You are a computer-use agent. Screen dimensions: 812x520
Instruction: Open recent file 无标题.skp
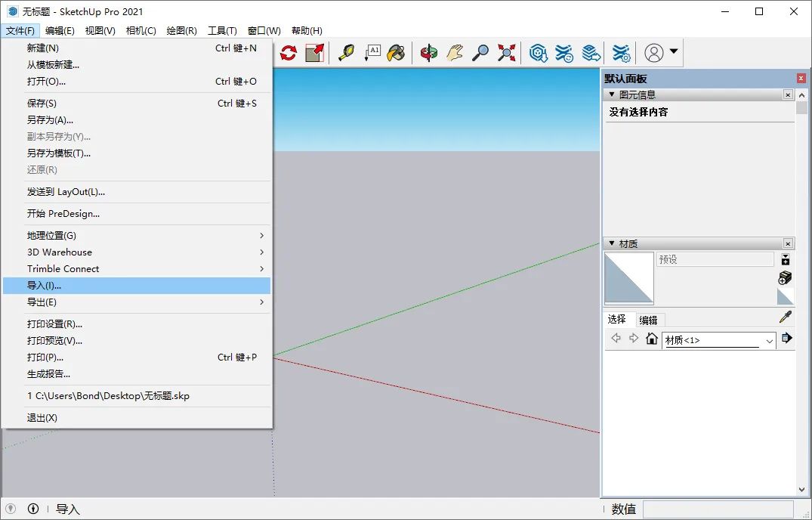click(x=137, y=396)
